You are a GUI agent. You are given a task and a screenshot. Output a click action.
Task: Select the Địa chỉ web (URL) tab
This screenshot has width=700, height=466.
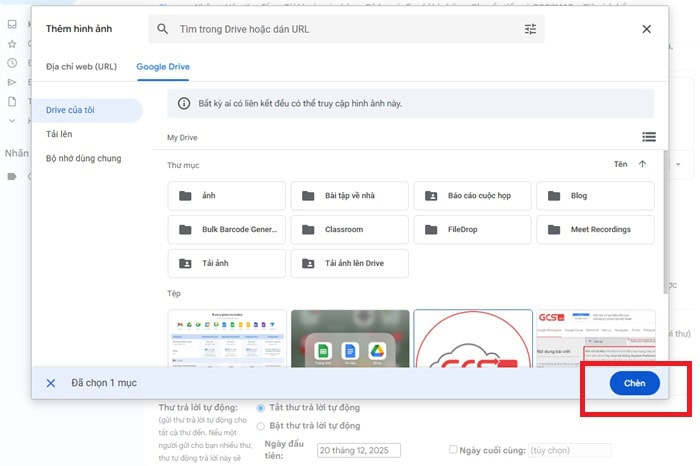[81, 67]
